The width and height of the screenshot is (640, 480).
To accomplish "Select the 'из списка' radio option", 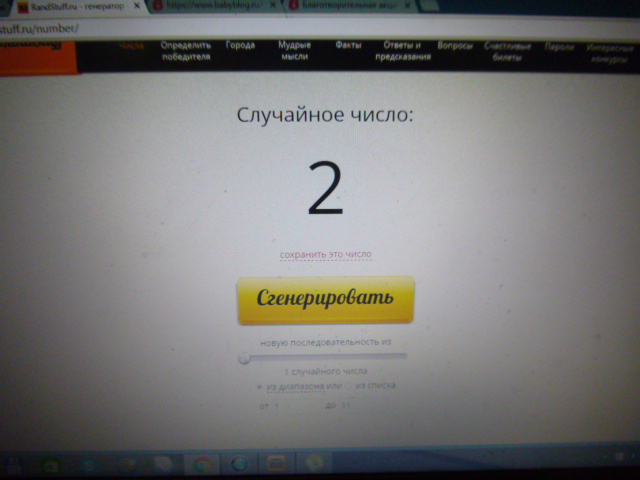I will (x=348, y=386).
